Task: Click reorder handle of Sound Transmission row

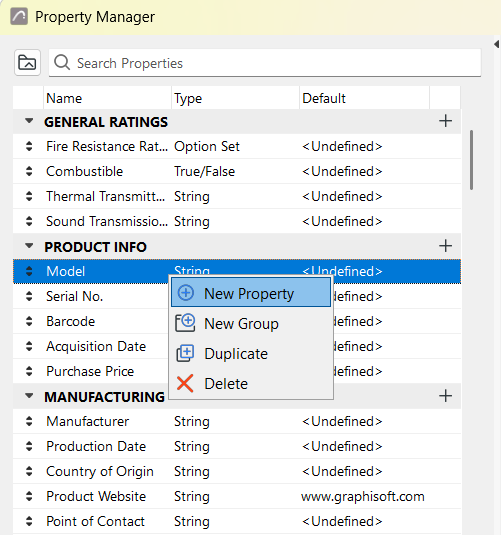Action: [29, 221]
